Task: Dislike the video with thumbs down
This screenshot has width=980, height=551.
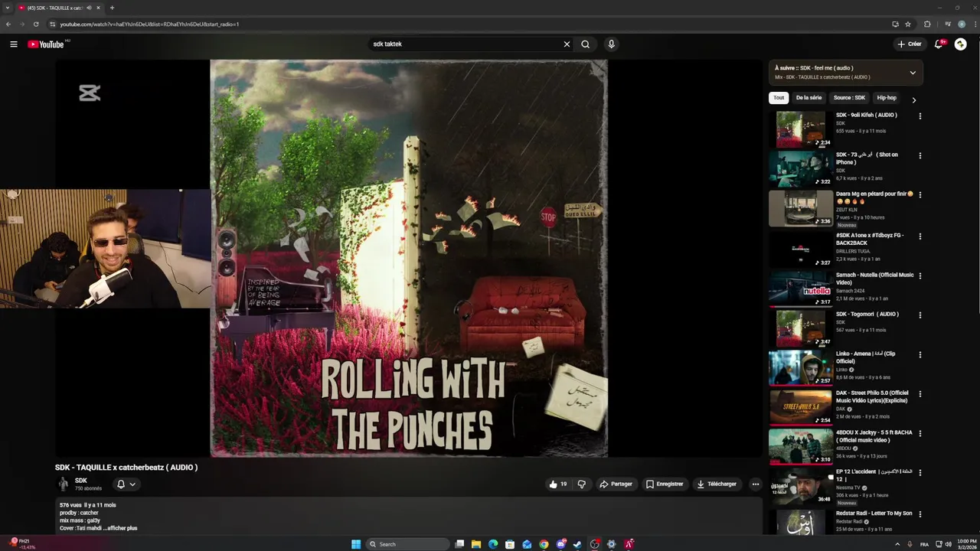Action: click(582, 484)
